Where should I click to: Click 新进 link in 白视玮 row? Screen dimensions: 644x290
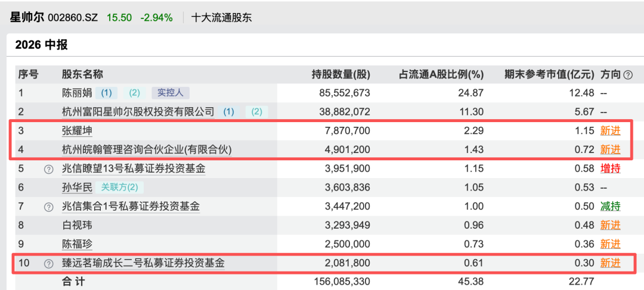coord(611,225)
